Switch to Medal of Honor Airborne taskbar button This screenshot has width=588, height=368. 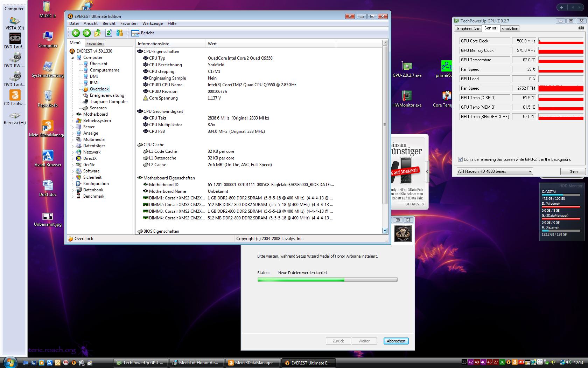(197, 363)
